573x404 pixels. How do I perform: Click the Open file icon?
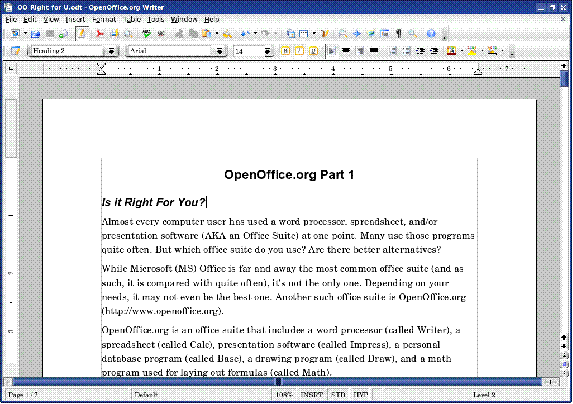(35, 34)
